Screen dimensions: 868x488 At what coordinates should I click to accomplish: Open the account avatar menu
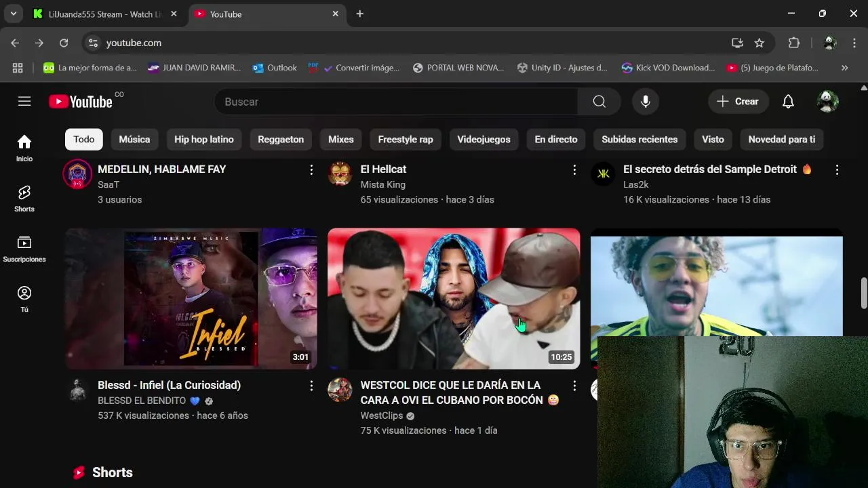(827, 102)
